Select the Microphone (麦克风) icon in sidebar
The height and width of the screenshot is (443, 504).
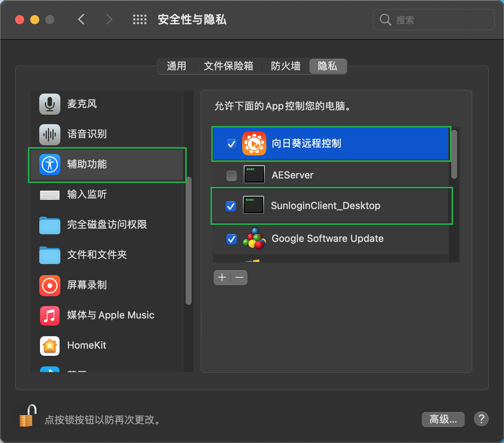click(x=50, y=104)
